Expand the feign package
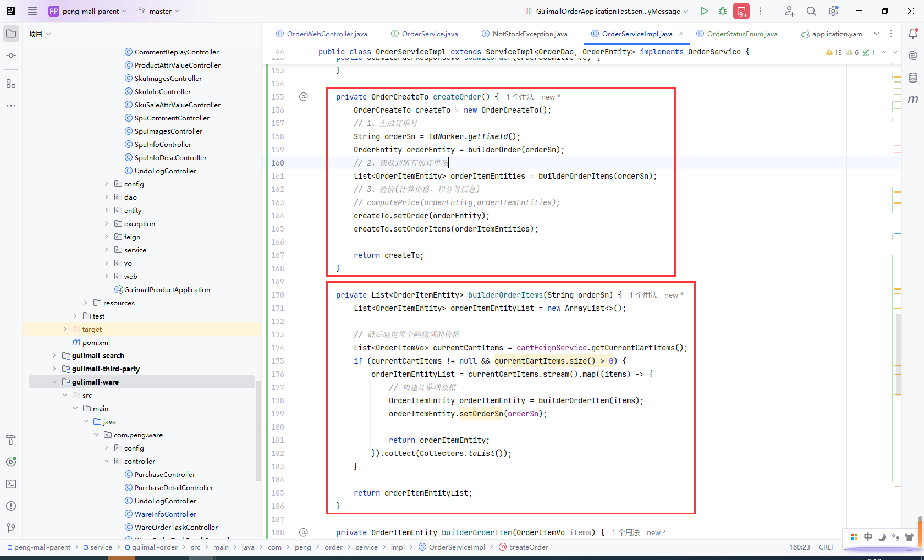 tap(106, 237)
